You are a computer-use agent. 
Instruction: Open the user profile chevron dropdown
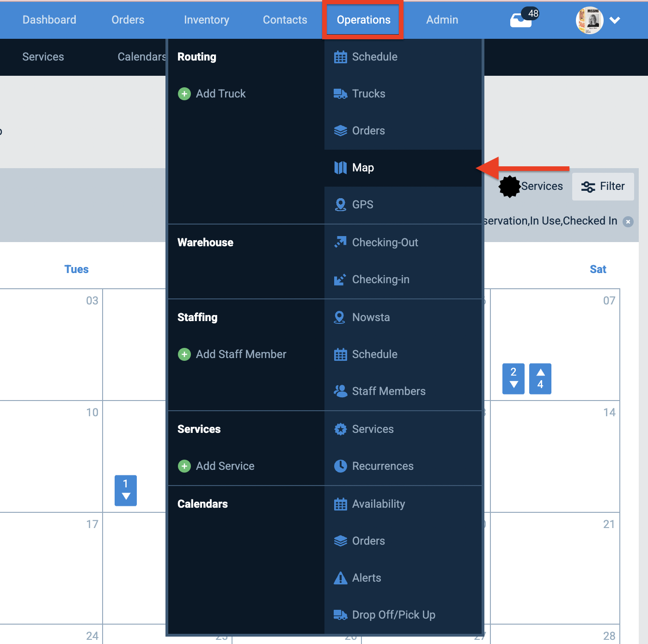(615, 20)
